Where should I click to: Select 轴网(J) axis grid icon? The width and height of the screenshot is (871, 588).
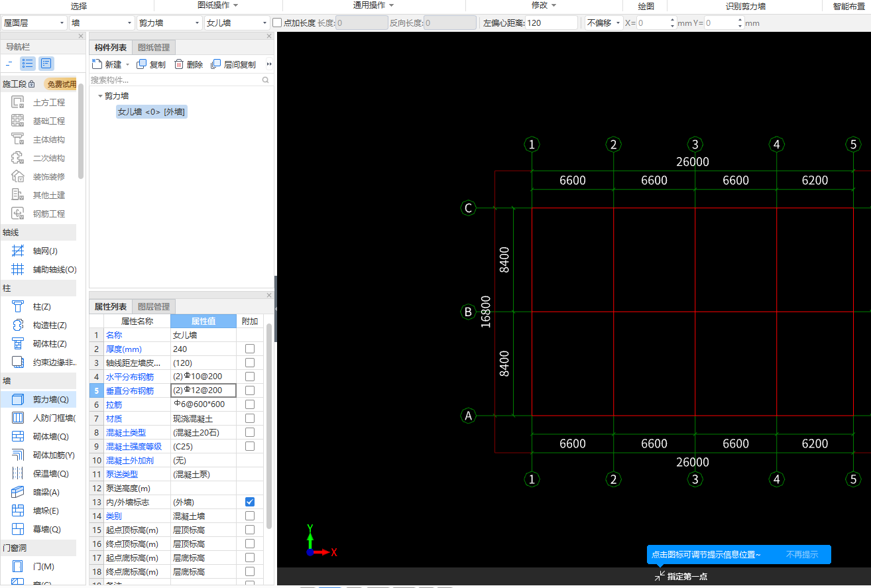click(x=19, y=251)
